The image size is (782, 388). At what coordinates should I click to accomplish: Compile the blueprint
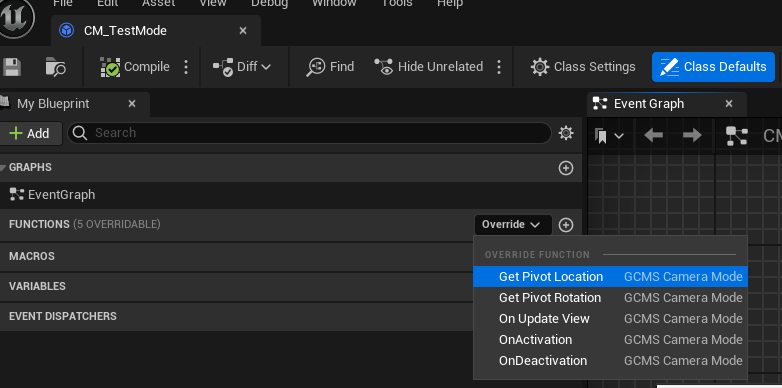(135, 67)
